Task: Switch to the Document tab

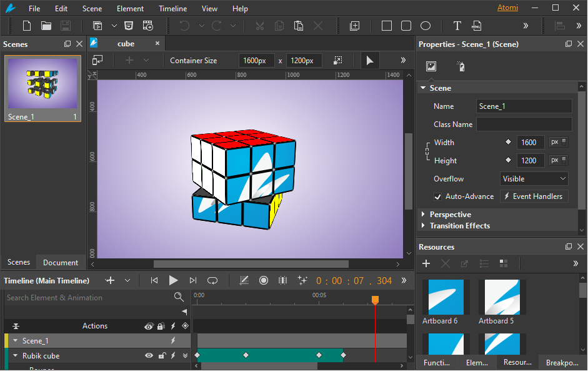Action: click(61, 262)
